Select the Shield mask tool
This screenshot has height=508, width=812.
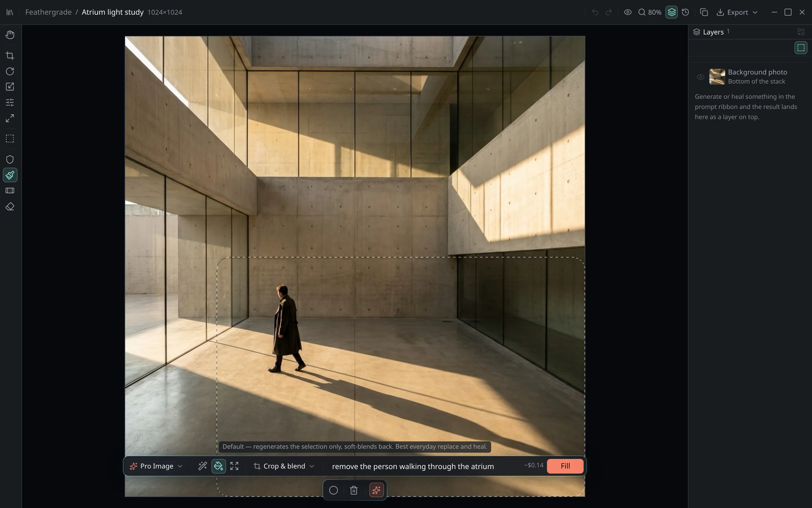click(x=10, y=159)
